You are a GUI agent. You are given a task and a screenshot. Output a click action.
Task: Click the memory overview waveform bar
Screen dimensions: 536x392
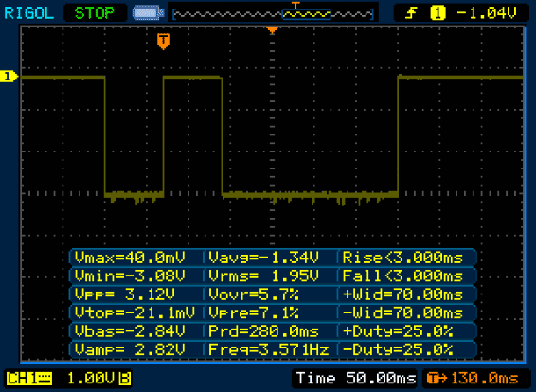(273, 14)
